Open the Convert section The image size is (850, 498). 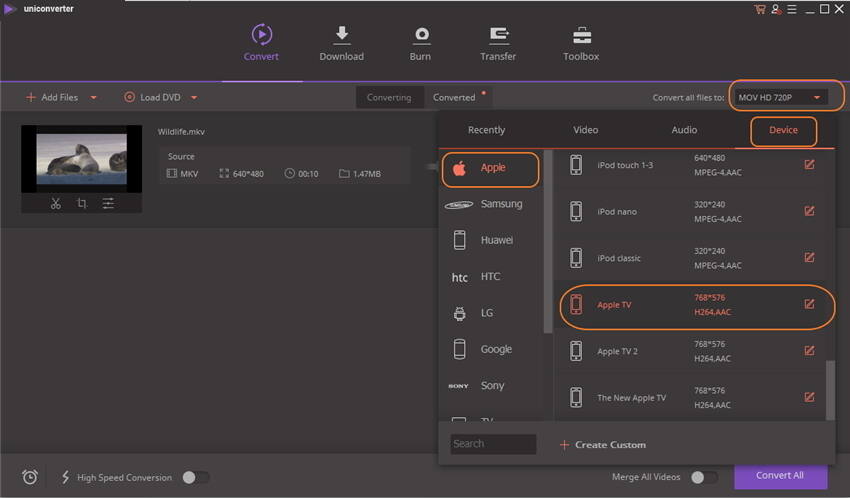tap(261, 43)
